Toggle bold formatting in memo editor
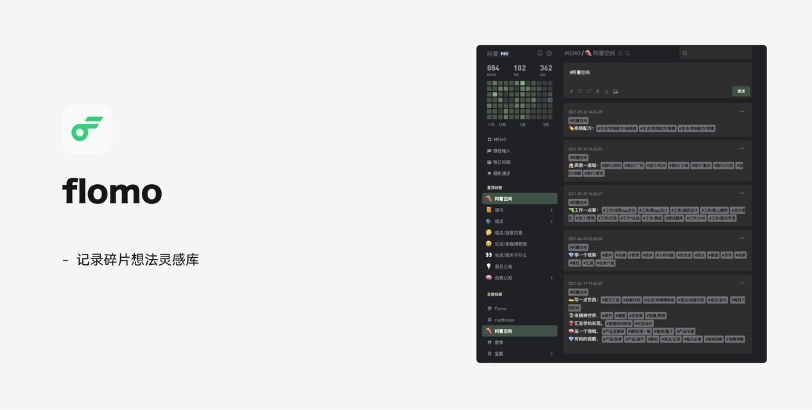812x410 pixels. 597,91
